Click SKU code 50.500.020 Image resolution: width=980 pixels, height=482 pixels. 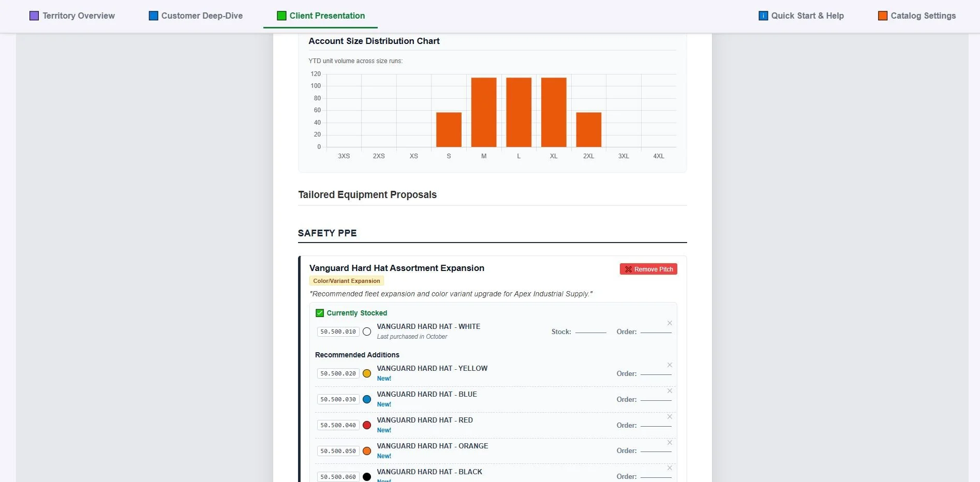point(338,373)
